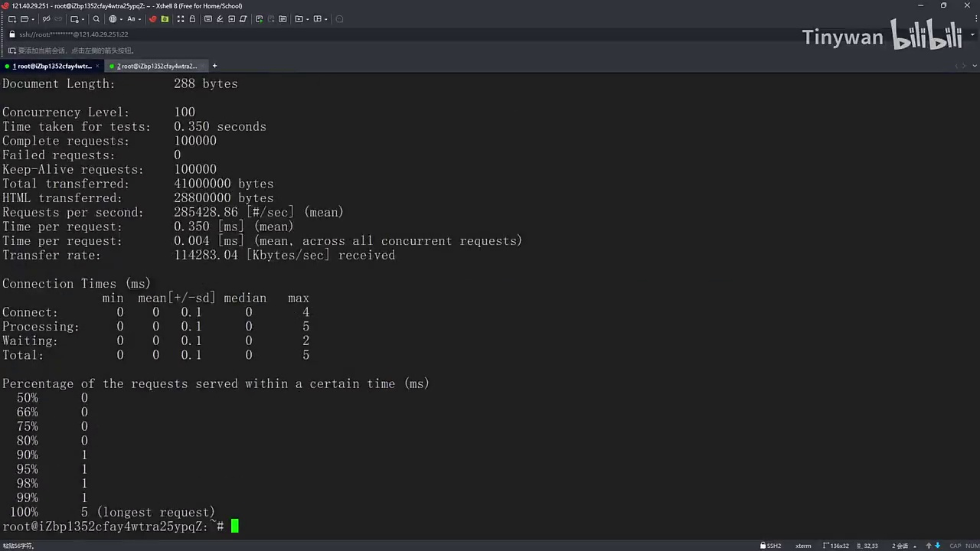Close the second session tab
Screen dimensions: 980x551
[203, 66]
